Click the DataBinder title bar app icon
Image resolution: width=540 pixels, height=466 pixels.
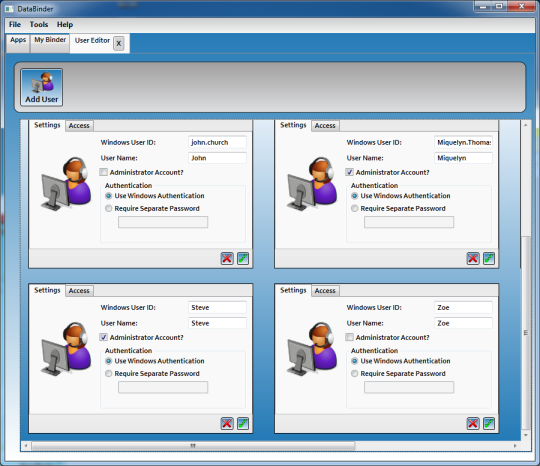[x=10, y=9]
